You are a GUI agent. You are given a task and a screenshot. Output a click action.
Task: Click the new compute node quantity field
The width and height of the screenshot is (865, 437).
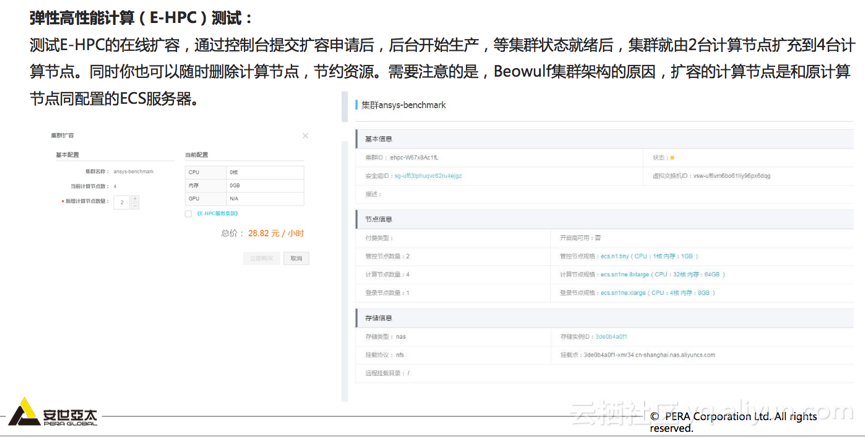pyautogui.click(x=122, y=202)
